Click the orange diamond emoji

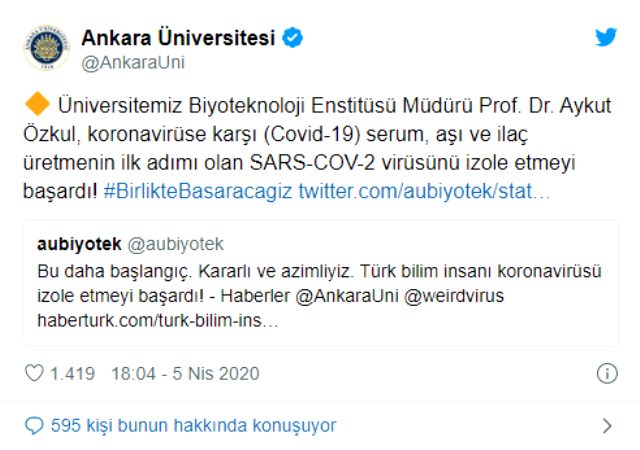(x=35, y=104)
